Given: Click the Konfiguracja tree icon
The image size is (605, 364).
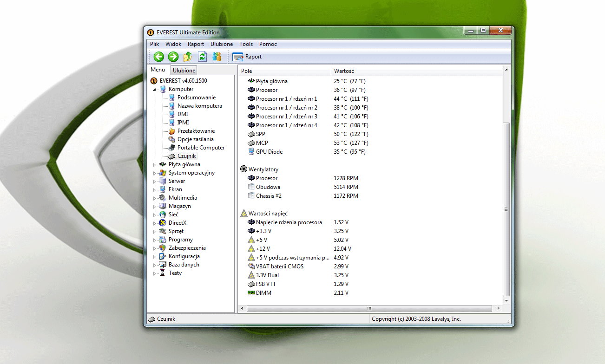Looking at the screenshot, I should tap(163, 256).
